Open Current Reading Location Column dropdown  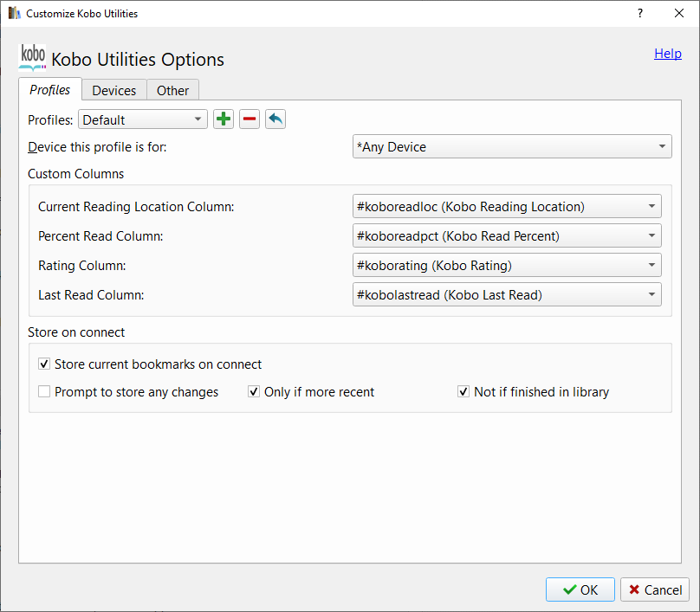(x=507, y=207)
